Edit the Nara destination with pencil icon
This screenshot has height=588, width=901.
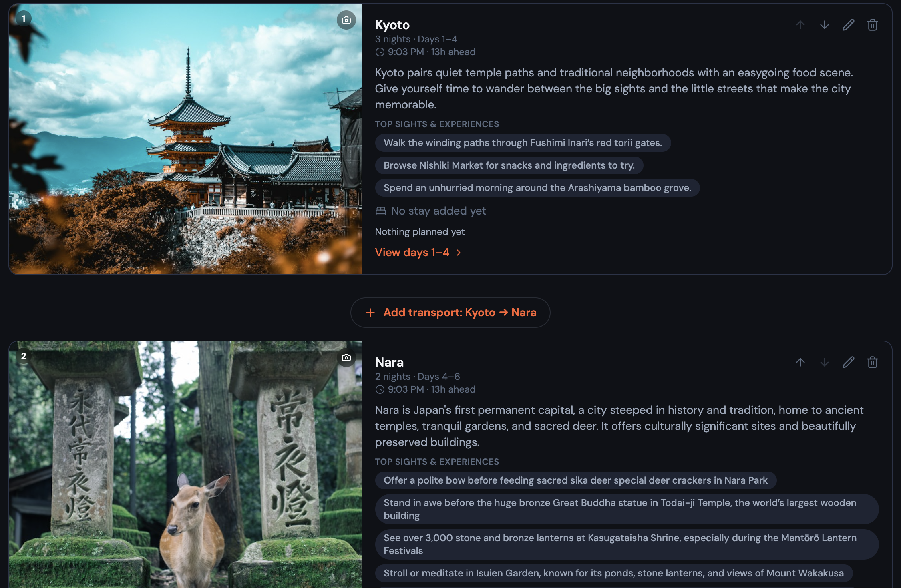849,362
